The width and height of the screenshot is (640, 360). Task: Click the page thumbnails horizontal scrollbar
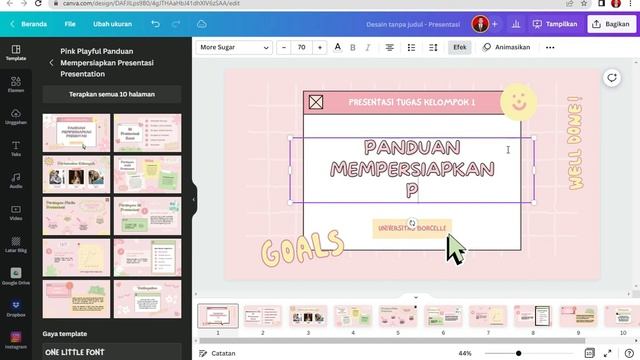pyautogui.click(x=392, y=340)
